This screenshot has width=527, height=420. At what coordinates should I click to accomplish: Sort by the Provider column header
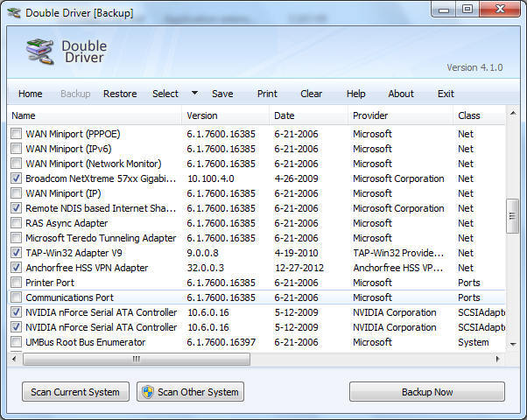(x=400, y=115)
